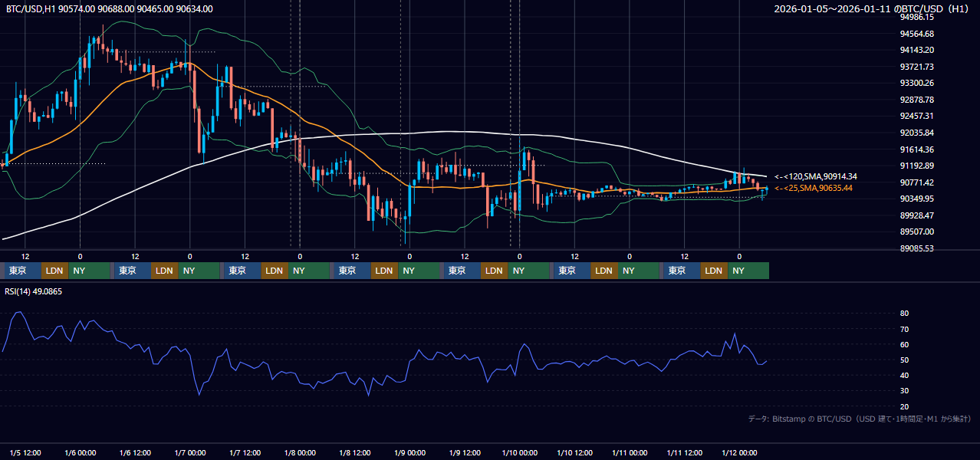Click the 1/5 12:00 time label

[25, 452]
